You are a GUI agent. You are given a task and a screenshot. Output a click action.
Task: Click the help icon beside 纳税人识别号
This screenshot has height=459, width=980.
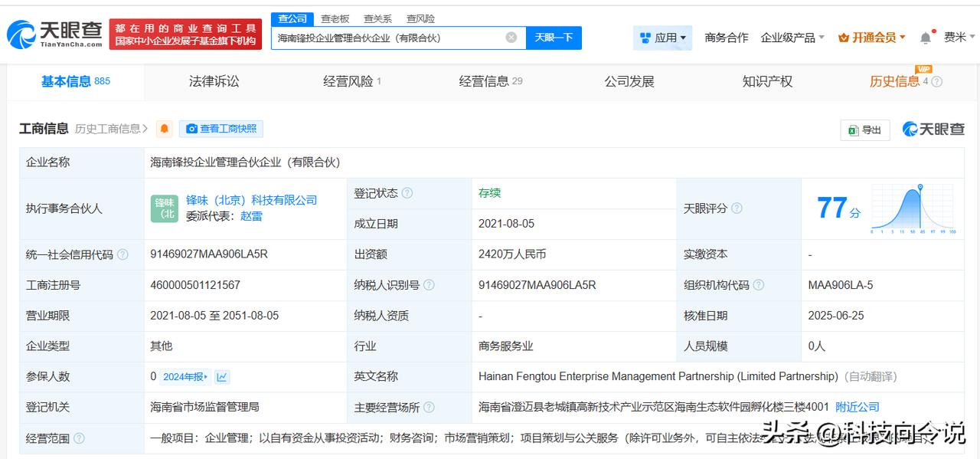429,285
